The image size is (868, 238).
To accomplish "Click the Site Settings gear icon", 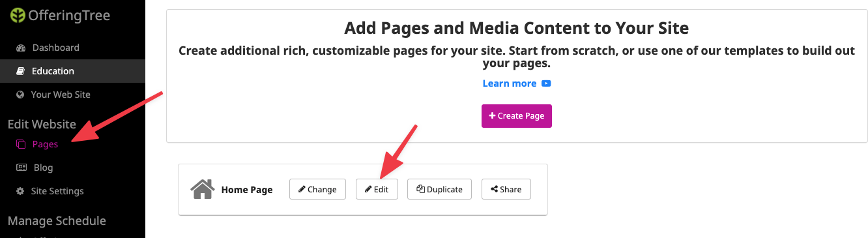I will [20, 191].
